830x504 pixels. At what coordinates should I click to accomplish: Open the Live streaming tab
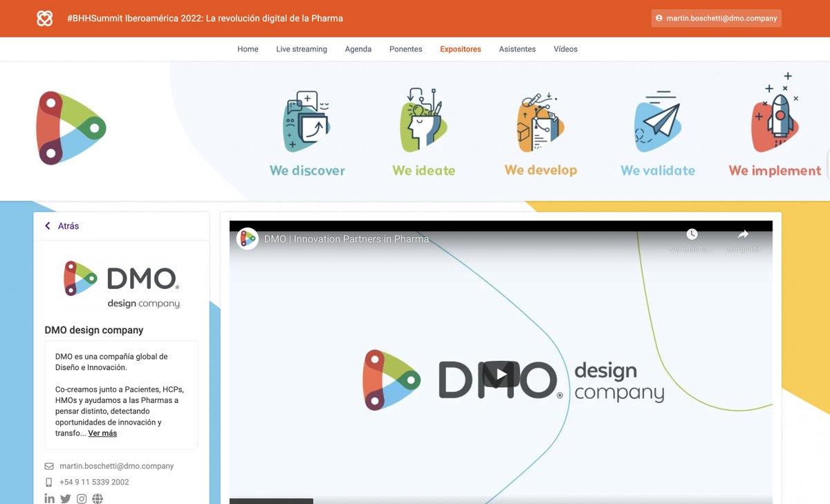click(302, 49)
